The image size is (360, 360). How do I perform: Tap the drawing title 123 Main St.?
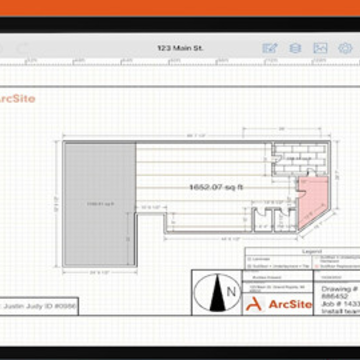tap(180, 48)
